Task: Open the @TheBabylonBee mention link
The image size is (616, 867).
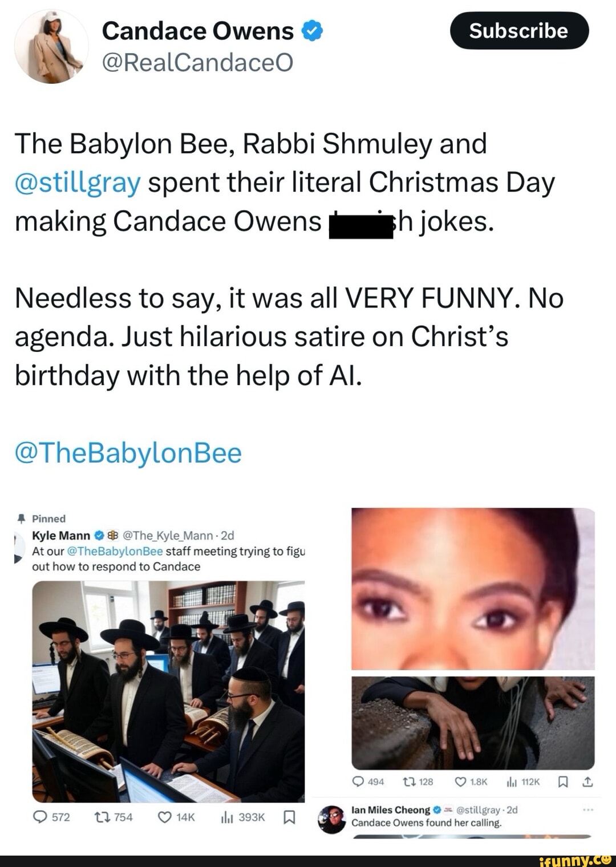Action: click(128, 453)
